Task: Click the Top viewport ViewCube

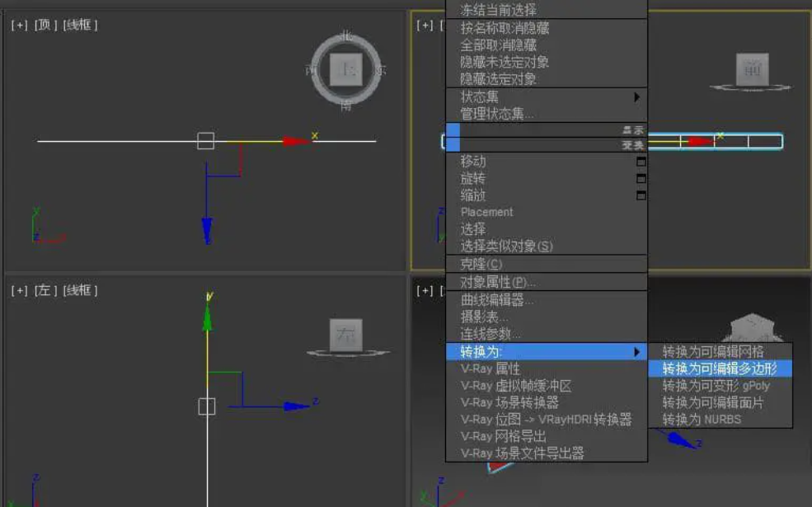Action: 346,69
